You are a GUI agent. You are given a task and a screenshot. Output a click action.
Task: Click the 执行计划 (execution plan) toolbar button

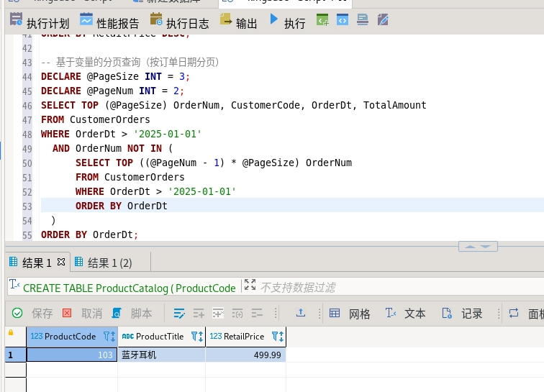pyautogui.click(x=40, y=23)
